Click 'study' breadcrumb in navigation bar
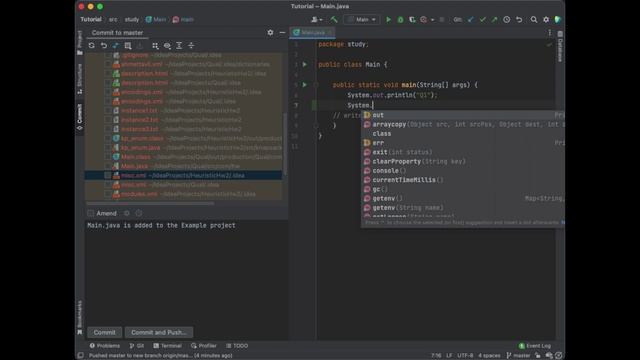 [131, 19]
